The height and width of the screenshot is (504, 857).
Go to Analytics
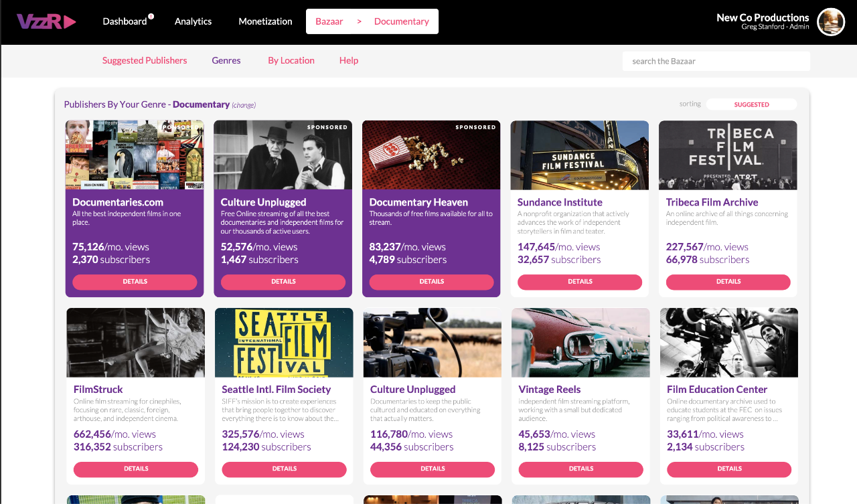click(x=193, y=21)
